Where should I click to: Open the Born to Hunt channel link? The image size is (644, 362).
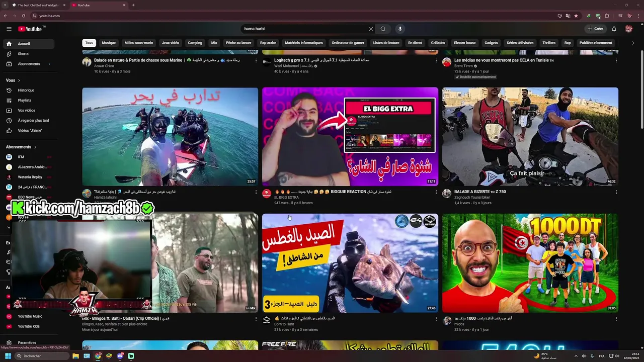click(284, 324)
